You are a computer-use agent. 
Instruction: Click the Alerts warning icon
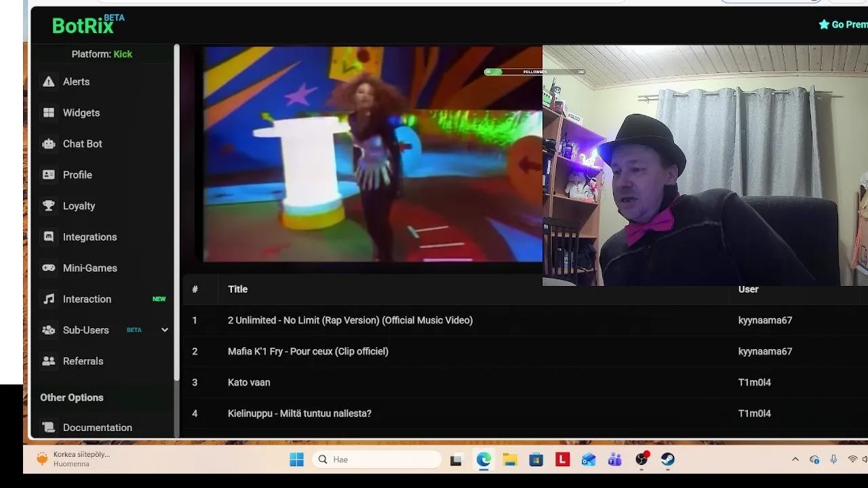pyautogui.click(x=49, y=81)
